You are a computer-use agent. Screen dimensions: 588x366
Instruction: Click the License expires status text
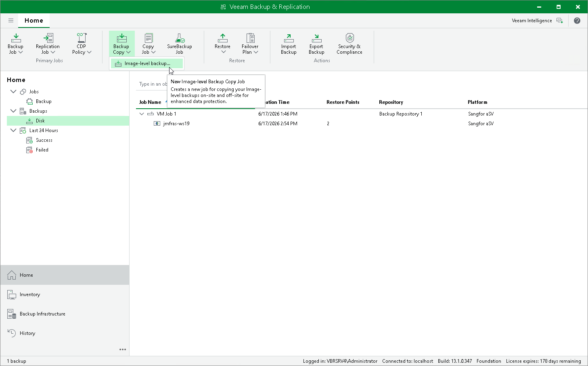pyautogui.click(x=544, y=361)
